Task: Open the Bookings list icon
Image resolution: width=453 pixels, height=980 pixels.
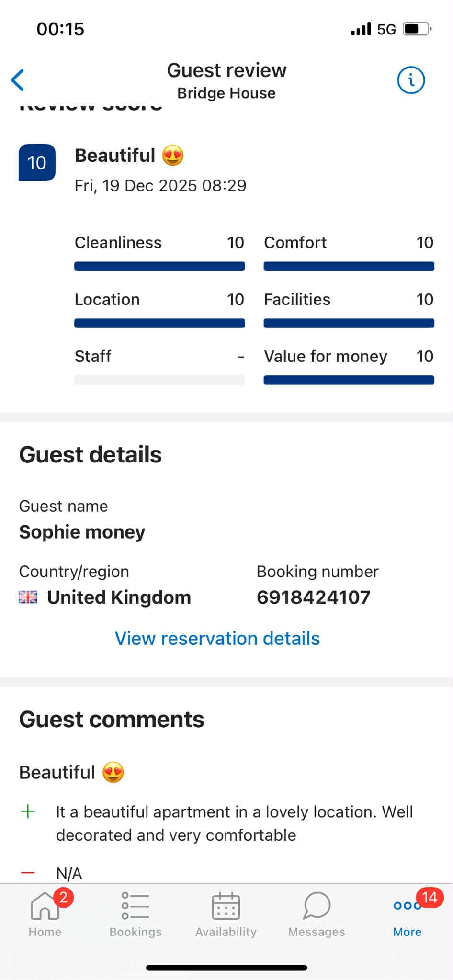Action: click(136, 906)
